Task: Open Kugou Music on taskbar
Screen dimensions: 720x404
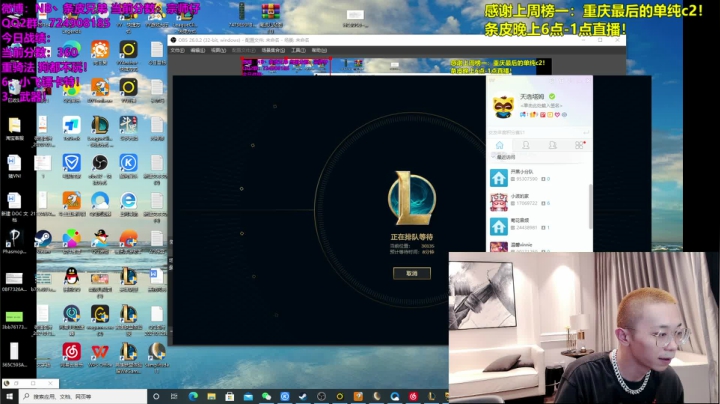Action: coord(285,396)
